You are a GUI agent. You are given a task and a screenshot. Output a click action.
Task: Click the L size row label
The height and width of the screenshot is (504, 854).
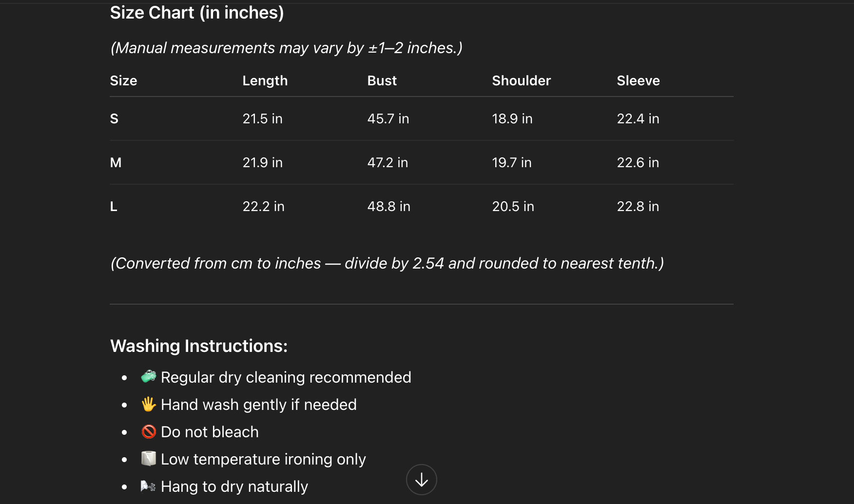(x=114, y=206)
